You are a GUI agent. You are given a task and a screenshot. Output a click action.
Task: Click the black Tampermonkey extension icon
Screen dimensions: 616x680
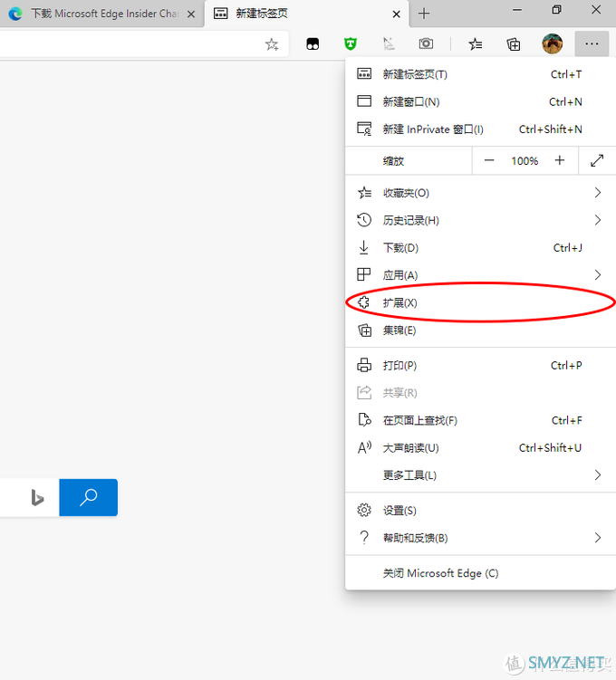[x=313, y=43]
